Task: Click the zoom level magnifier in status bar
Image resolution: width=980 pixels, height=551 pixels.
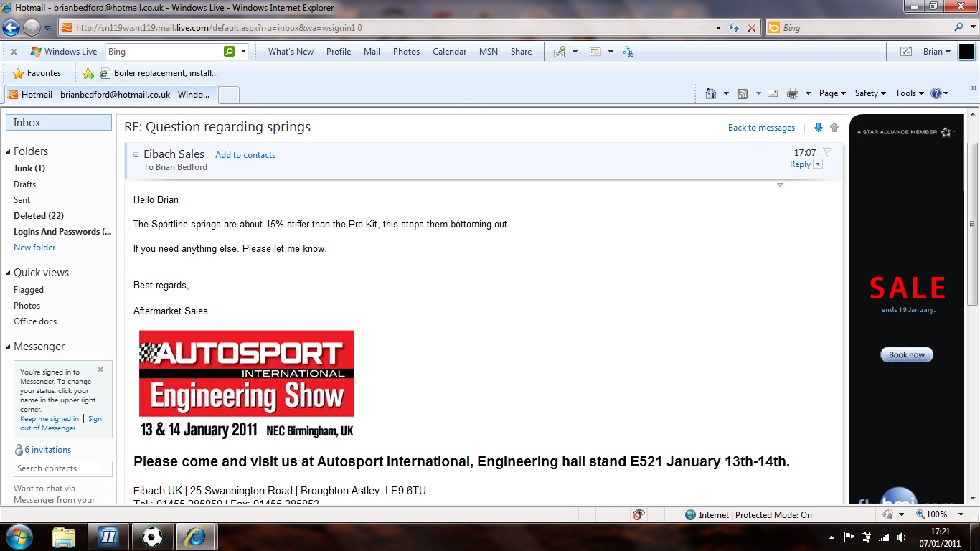Action: [x=920, y=514]
